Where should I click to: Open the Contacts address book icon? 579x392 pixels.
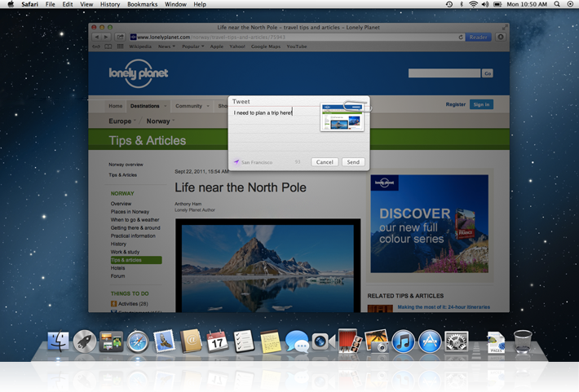[191, 341]
